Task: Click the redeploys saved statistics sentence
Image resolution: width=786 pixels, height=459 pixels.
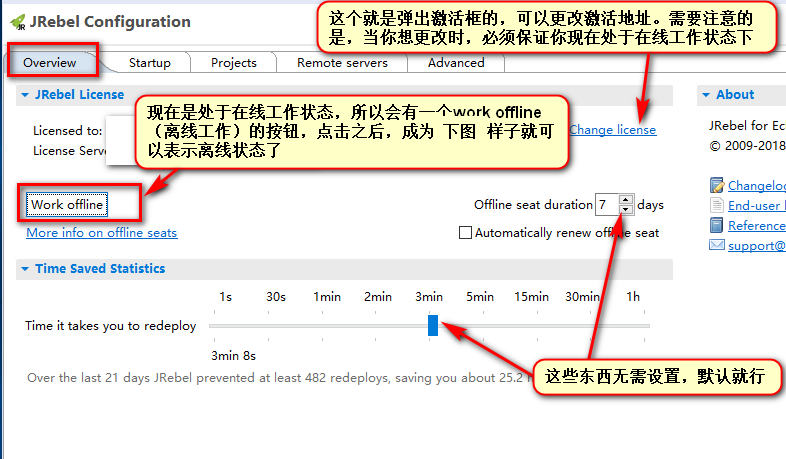Action: (278, 378)
